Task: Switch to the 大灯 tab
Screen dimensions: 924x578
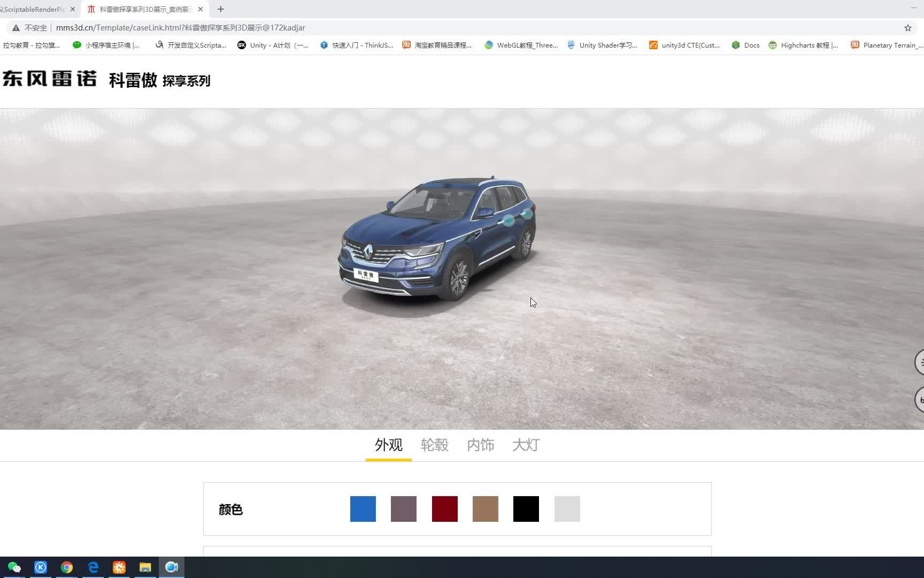Action: [x=526, y=445]
